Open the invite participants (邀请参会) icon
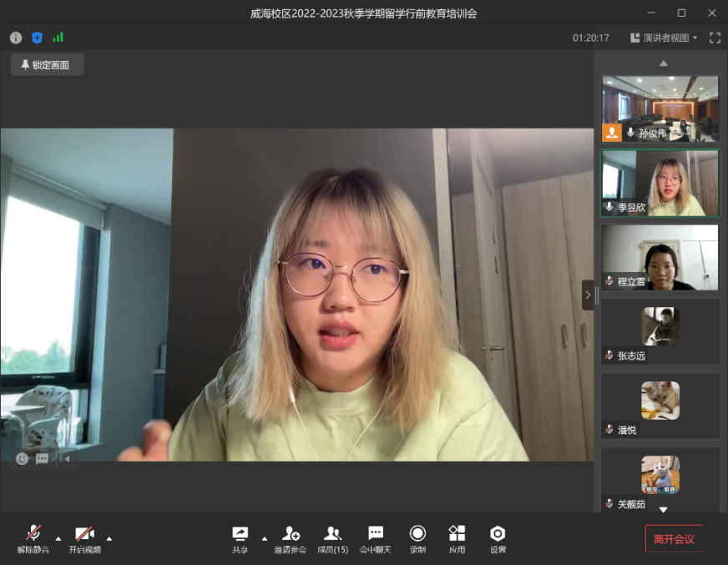Viewport: 728px width, 565px height. pos(291,538)
